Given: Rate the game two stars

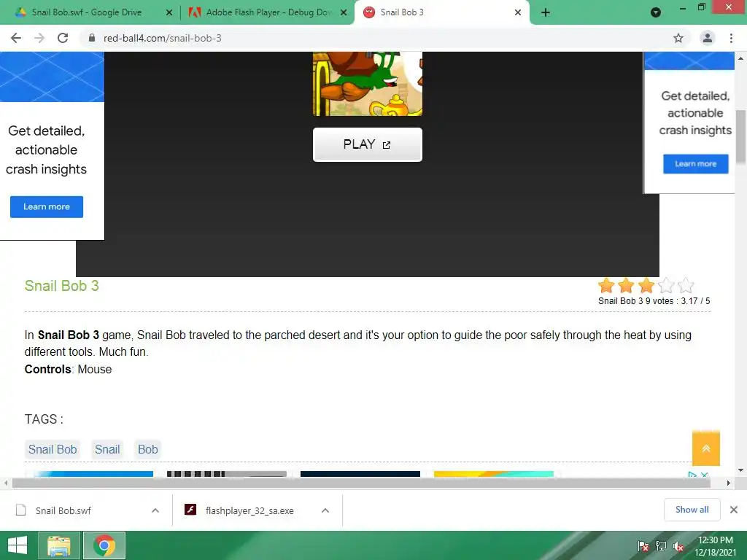Looking at the screenshot, I should click(x=626, y=286).
